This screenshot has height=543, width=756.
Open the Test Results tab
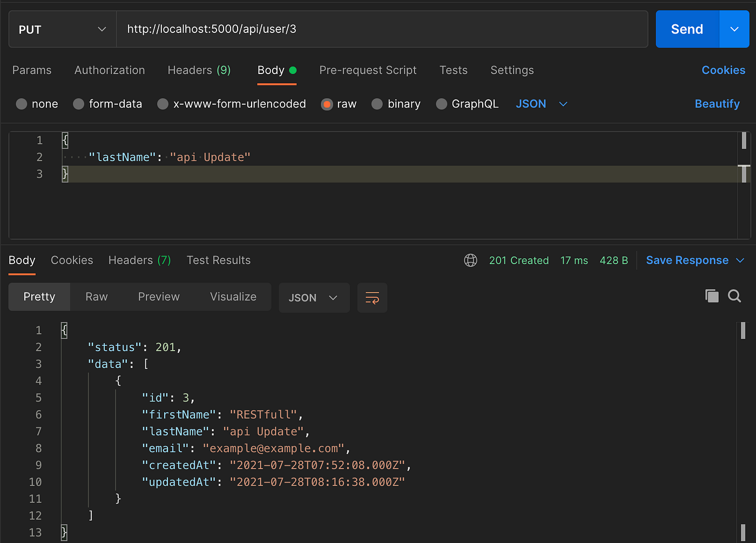point(218,260)
